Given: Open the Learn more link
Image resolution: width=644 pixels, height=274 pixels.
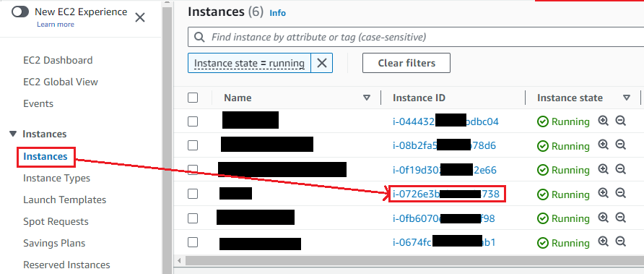Looking at the screenshot, I should tap(56, 25).
